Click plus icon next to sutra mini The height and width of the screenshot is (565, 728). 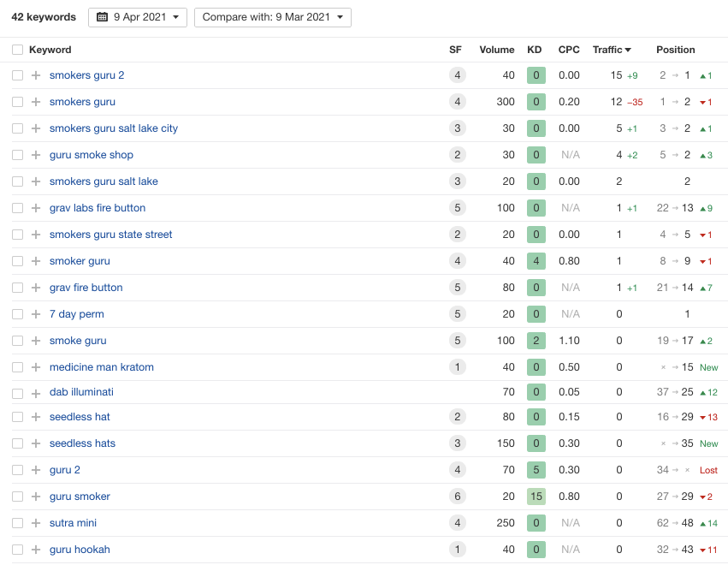[36, 523]
